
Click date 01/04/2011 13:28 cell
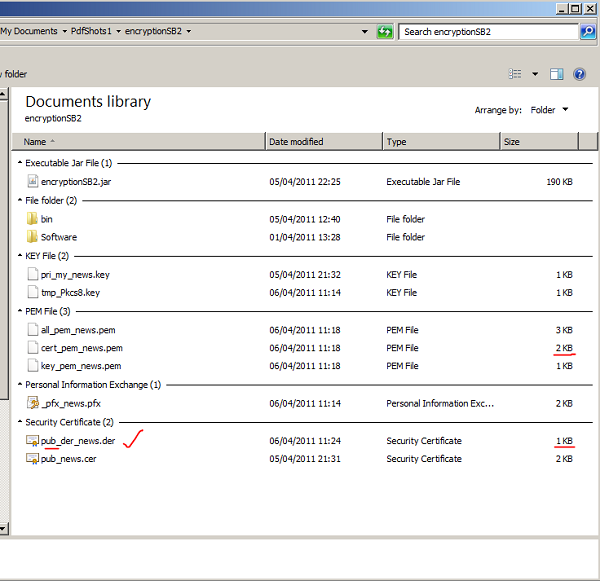(x=305, y=237)
